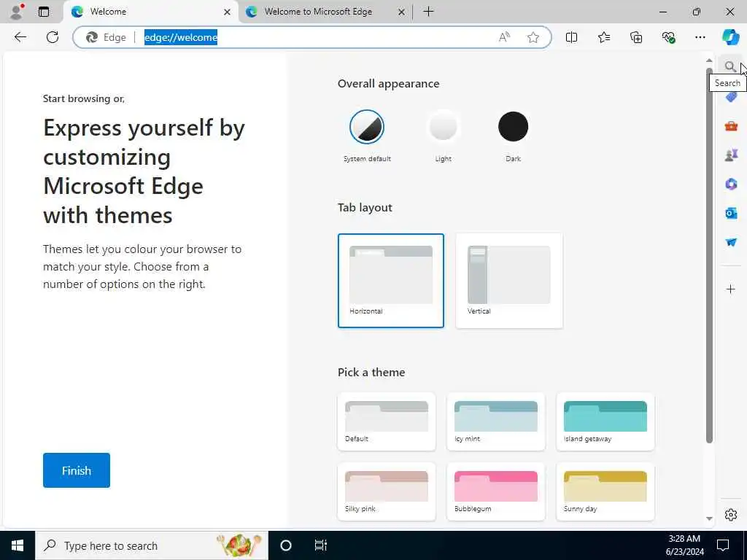The image size is (747, 560).
Task: Open a new tab with plus button
Action: click(428, 12)
